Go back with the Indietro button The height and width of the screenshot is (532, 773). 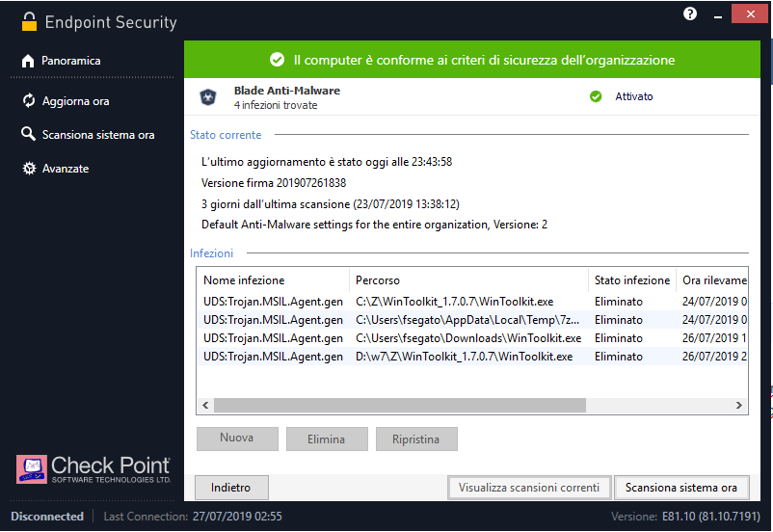pyautogui.click(x=231, y=487)
